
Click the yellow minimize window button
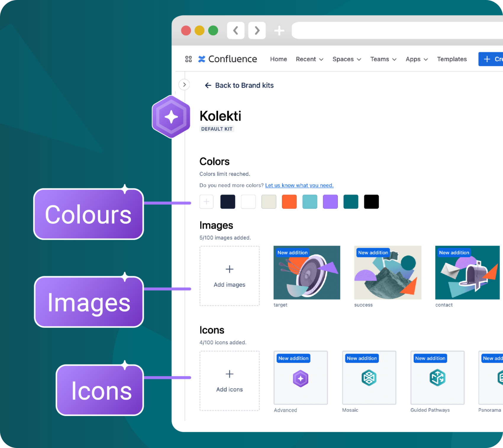(199, 30)
